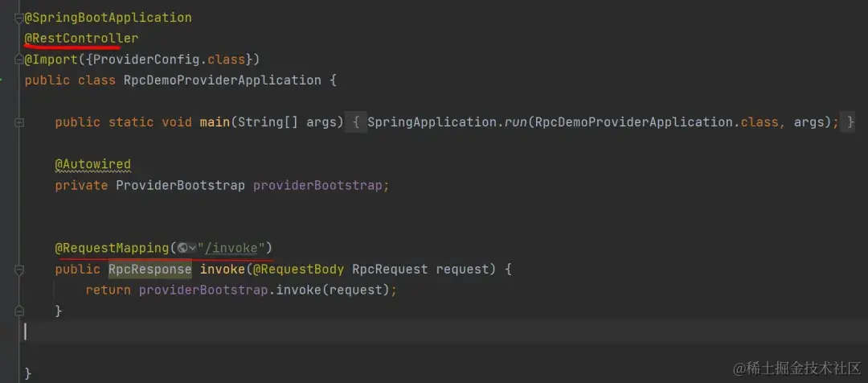Click the fold end marker beside invoke's closing brace
The width and height of the screenshot is (868, 383).
coord(19,311)
